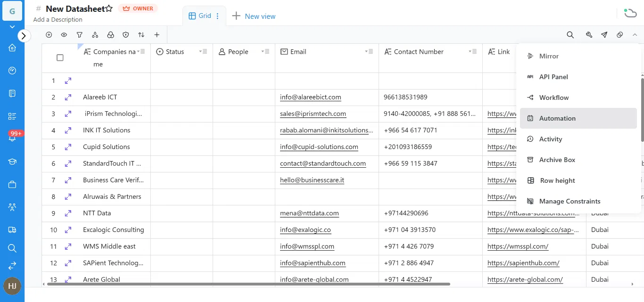Open the delivery truck icon in sidebar
The width and height of the screenshot is (644, 302).
(x=12, y=230)
